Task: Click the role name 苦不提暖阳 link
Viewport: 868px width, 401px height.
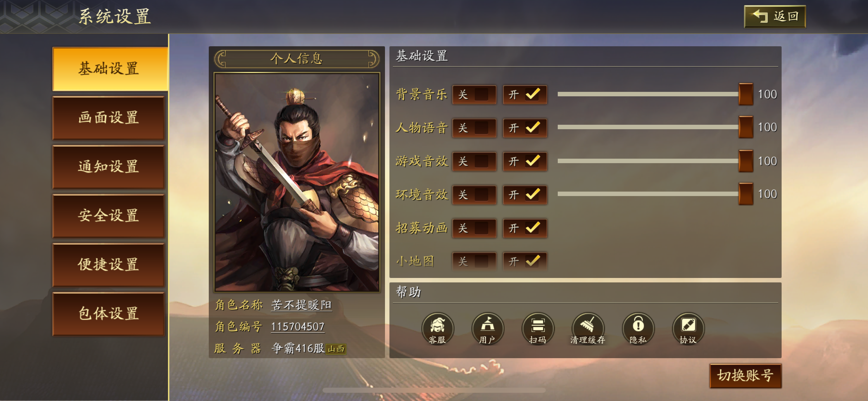Action: point(301,305)
